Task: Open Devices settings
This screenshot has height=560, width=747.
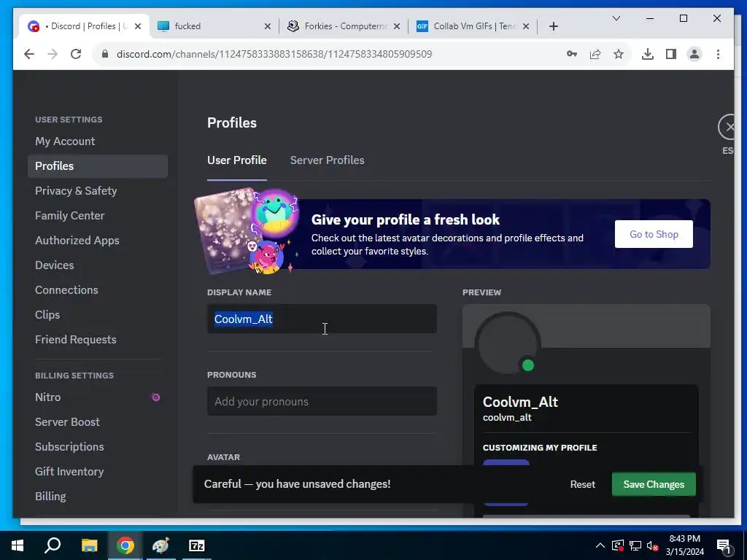Action: click(x=98, y=265)
